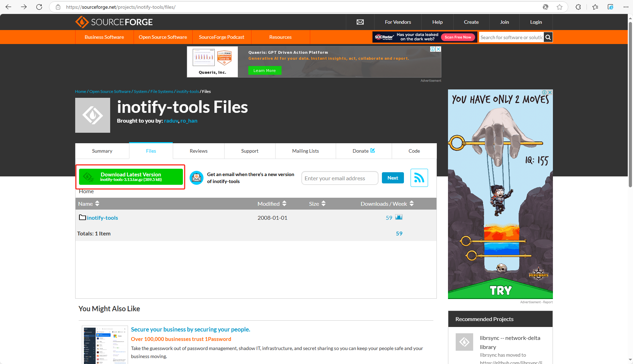Reload the page with the refresh icon

point(39,7)
